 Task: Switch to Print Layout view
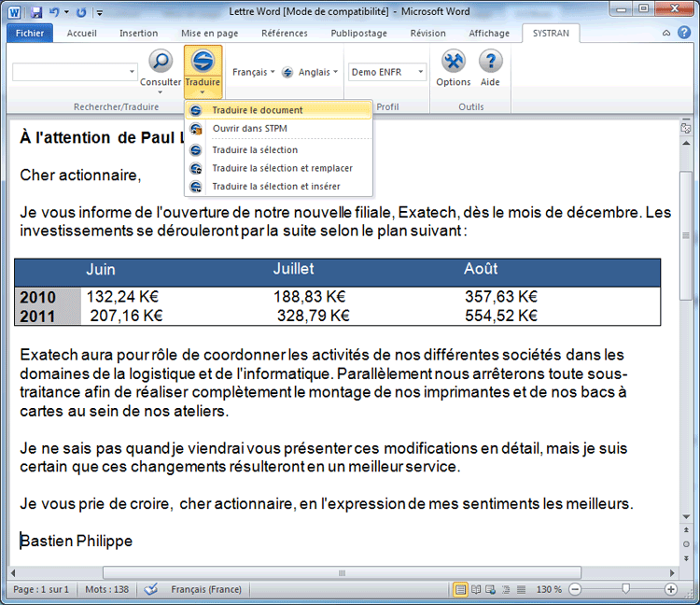(460, 590)
